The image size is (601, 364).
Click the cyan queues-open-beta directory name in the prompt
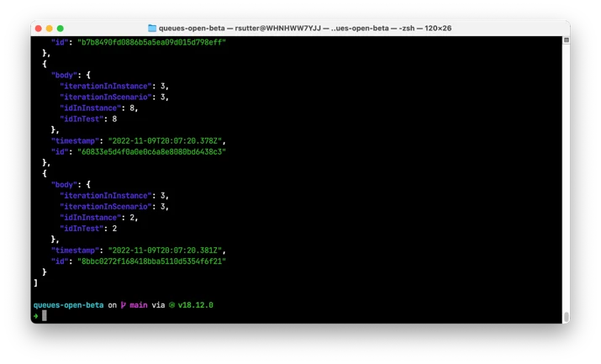coord(69,305)
